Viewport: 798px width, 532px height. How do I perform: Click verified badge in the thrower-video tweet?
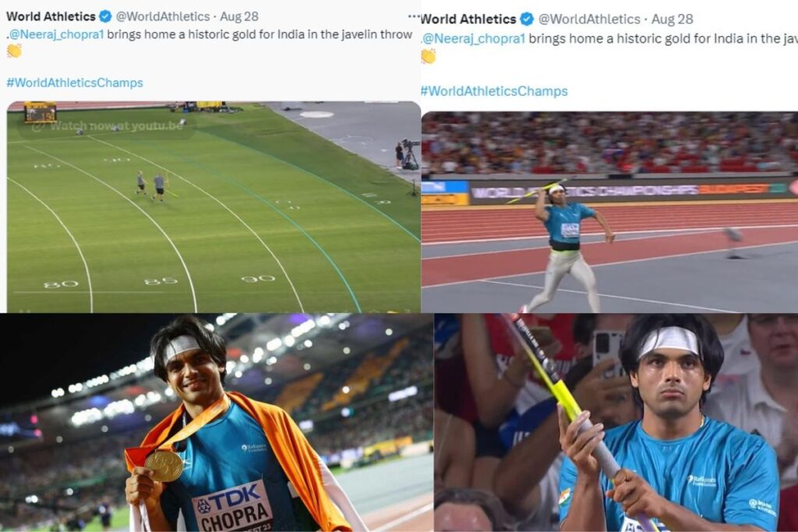[528, 19]
